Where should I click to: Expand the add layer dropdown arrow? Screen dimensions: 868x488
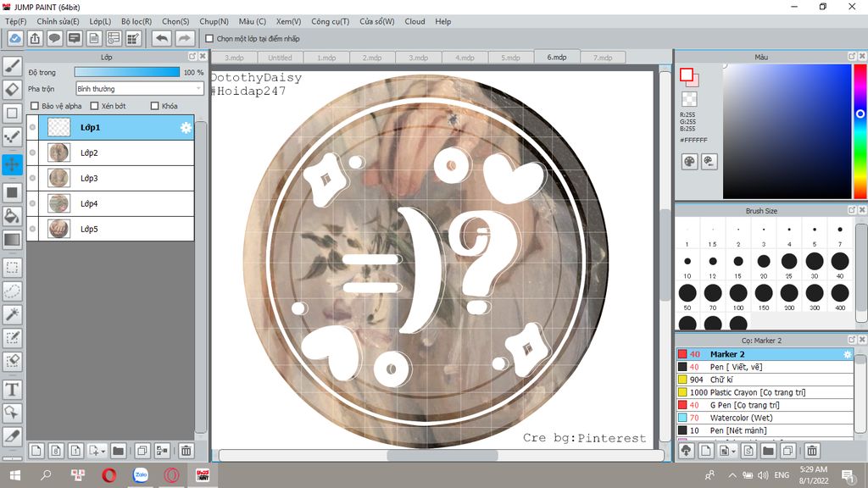point(103,452)
